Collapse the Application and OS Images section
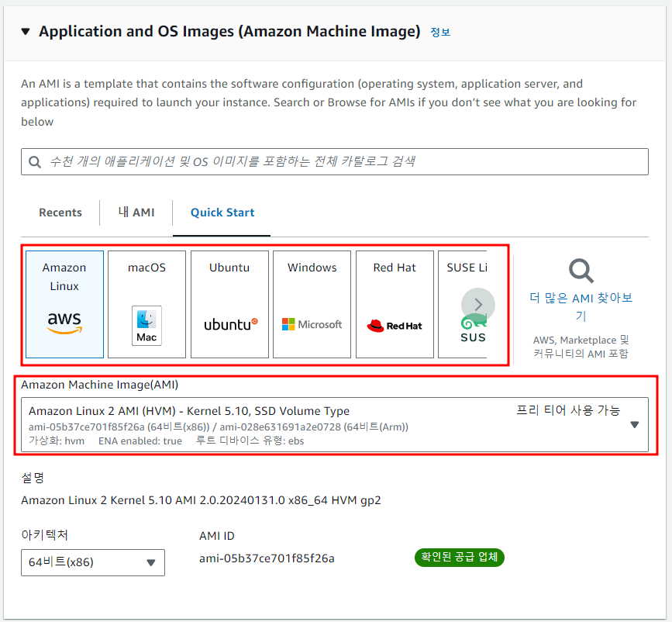The height and width of the screenshot is (622, 672). point(26,31)
